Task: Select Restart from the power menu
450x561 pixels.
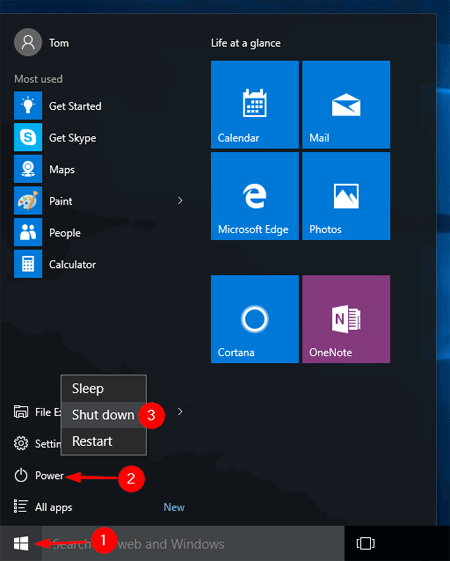Action: pyautogui.click(x=104, y=442)
